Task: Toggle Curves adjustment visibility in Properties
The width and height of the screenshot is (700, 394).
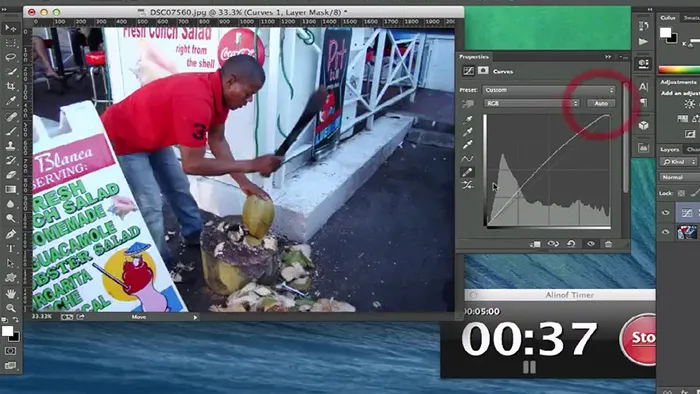Action: pos(591,244)
